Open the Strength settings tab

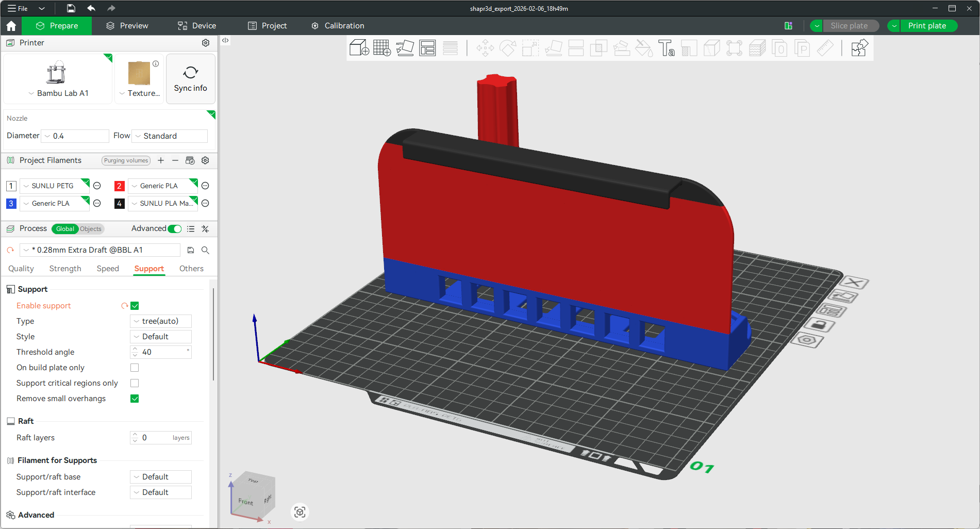click(x=65, y=269)
